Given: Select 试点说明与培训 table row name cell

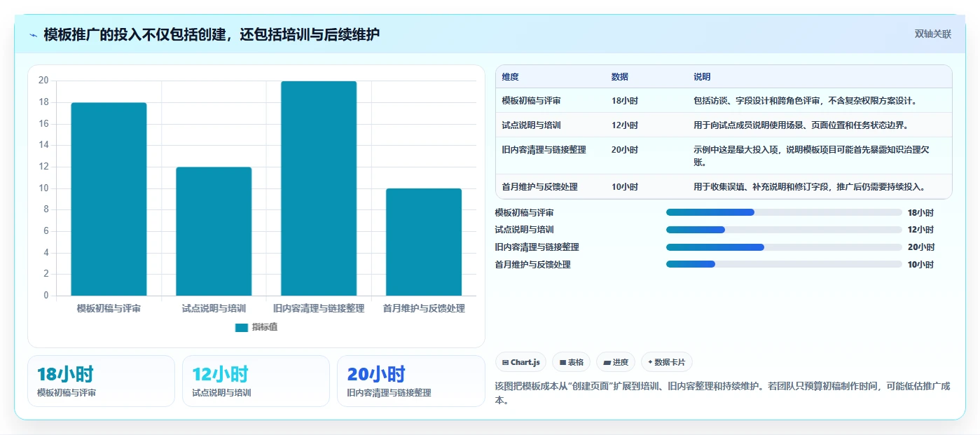Looking at the screenshot, I should click(x=531, y=125).
